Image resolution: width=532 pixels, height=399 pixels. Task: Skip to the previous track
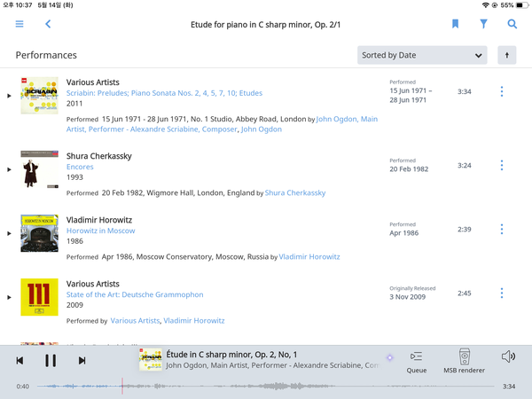(20, 360)
